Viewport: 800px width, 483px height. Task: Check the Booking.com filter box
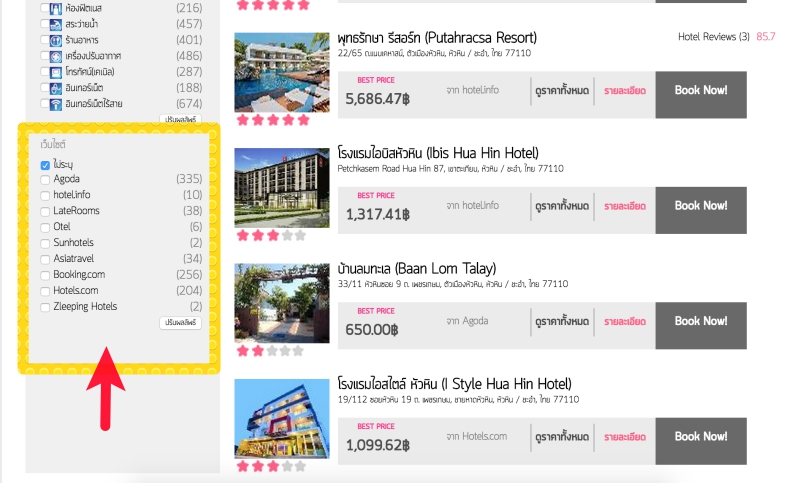45,275
